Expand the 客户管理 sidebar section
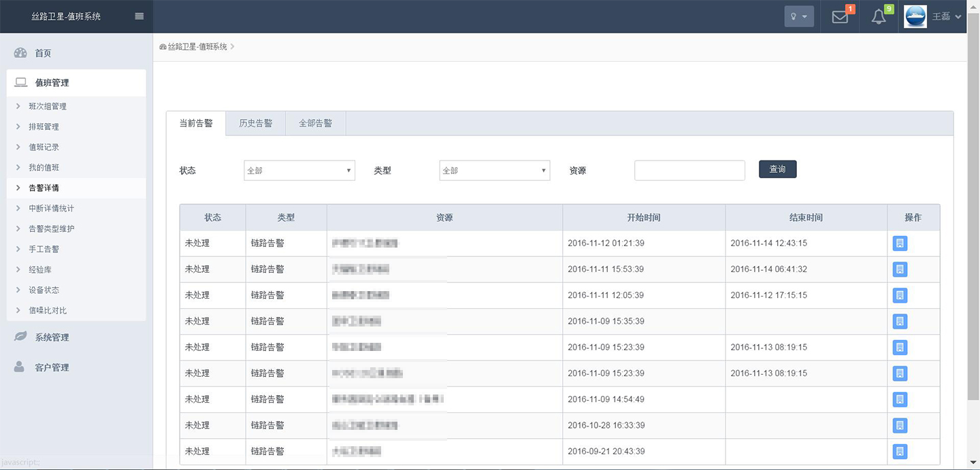Viewport: 980px width, 470px height. [52, 367]
